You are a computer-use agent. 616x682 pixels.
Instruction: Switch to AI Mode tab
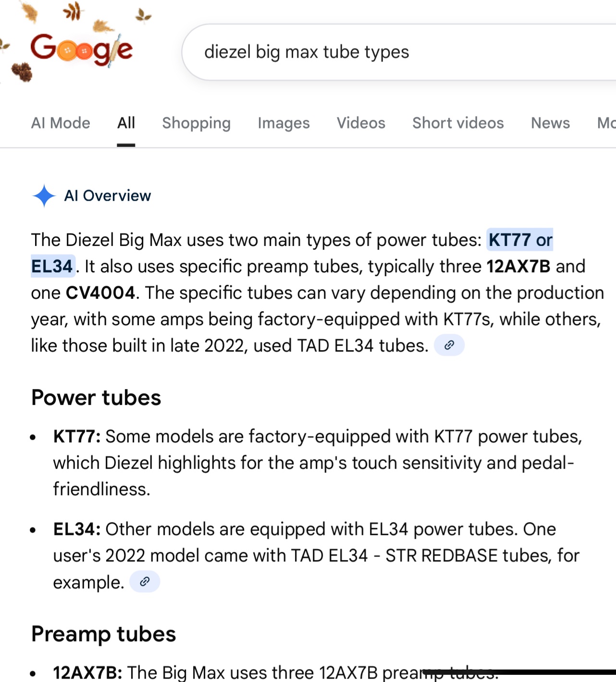(61, 123)
